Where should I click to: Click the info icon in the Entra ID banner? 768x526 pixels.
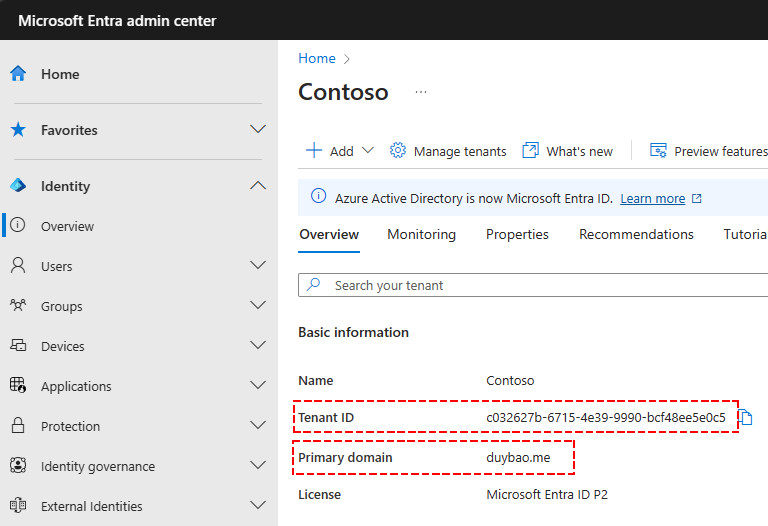pyautogui.click(x=318, y=196)
